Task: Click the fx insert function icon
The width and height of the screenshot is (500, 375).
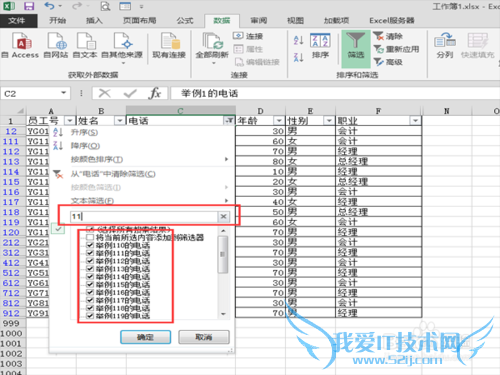Action: coord(155,93)
